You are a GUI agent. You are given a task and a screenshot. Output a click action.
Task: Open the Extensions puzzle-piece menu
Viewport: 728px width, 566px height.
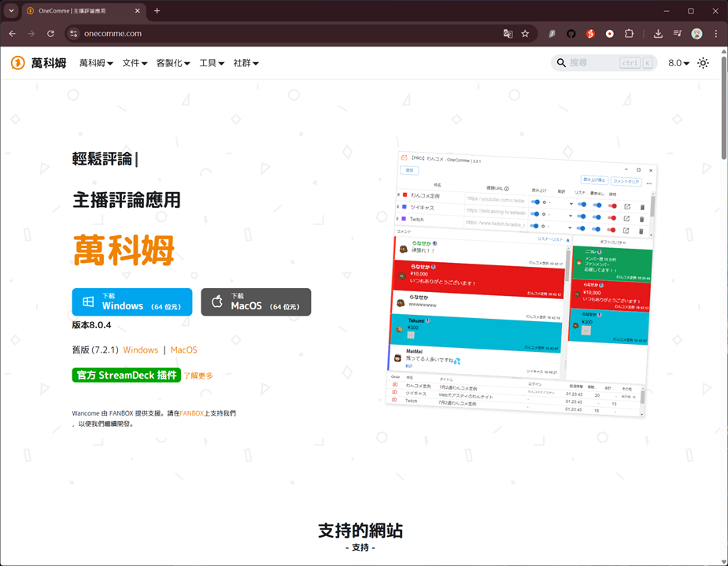click(629, 34)
